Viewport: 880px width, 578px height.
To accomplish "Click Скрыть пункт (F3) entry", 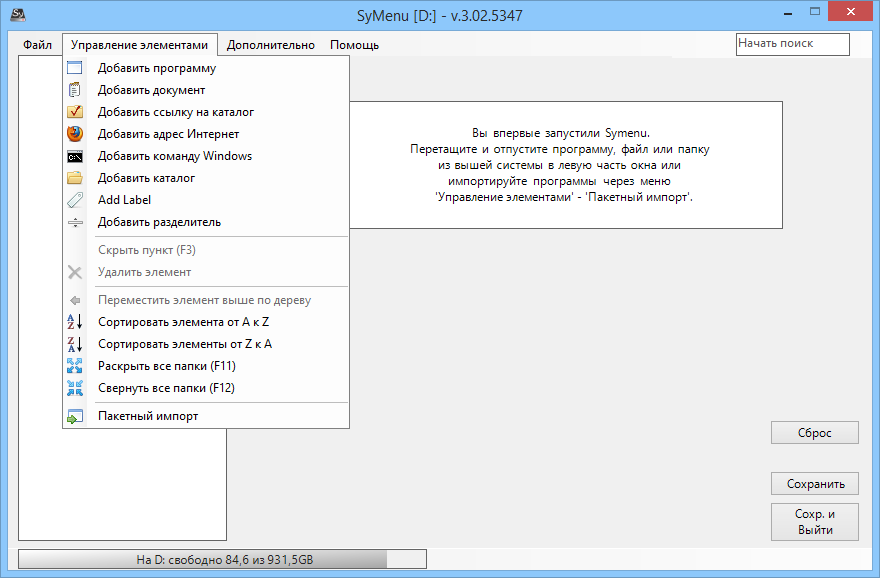I will point(206,250).
